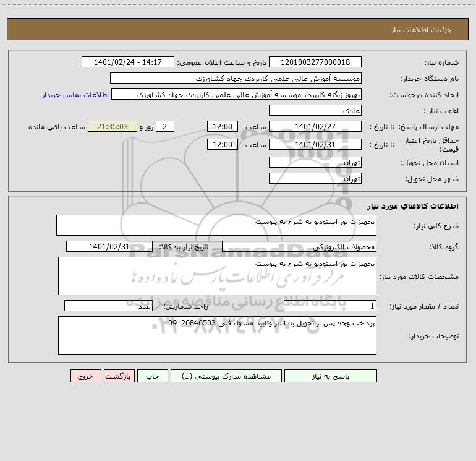
Task: Click حداقل تاریخ اعتبار قیمت label
Action: [431, 145]
